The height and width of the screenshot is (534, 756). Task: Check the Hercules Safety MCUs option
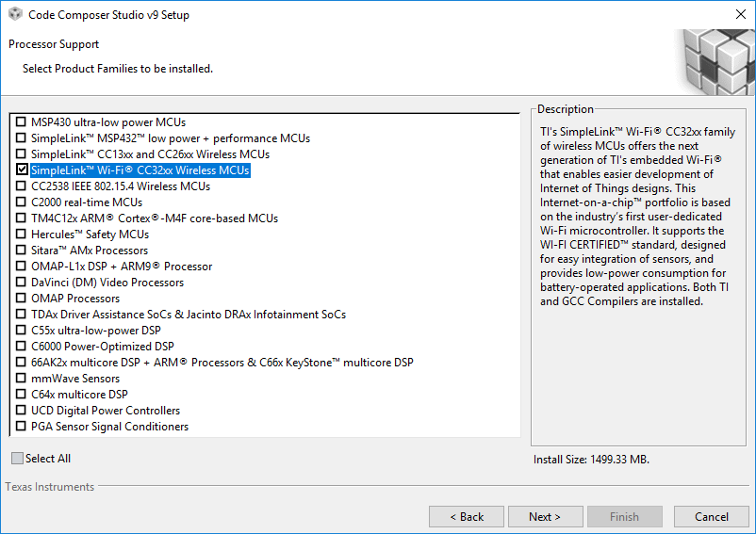point(21,234)
